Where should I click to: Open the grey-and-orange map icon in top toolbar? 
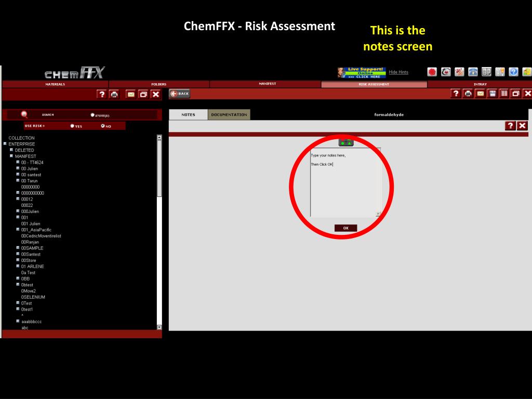tap(500, 72)
